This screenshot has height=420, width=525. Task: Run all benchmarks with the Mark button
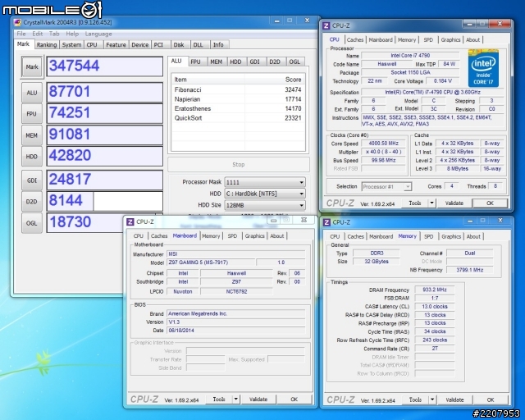[32, 67]
